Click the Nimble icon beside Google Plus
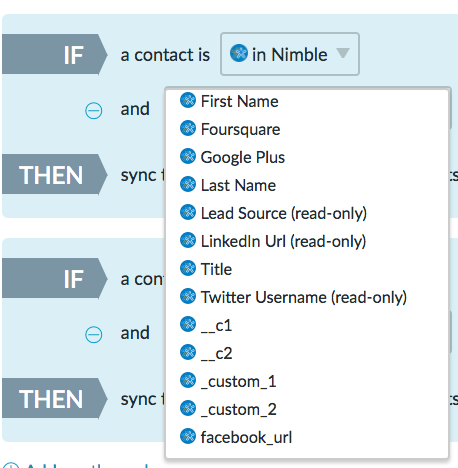This screenshot has width=458, height=468. coord(188,156)
